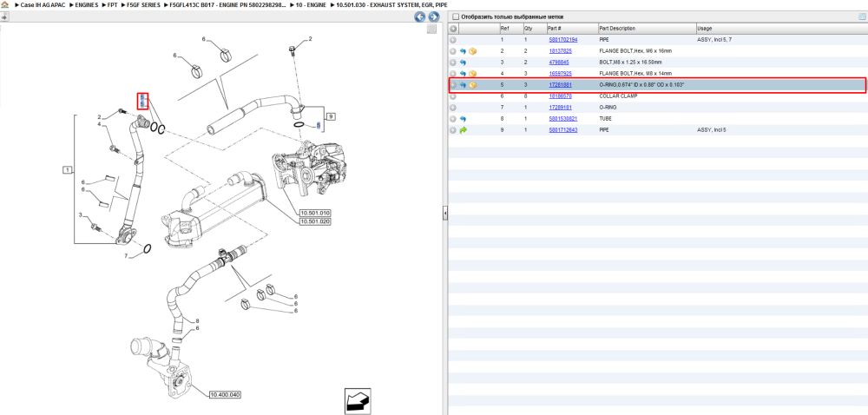Select callout 4 beside flange bolt
Viewport: 868px width, 415px height.
[100, 124]
